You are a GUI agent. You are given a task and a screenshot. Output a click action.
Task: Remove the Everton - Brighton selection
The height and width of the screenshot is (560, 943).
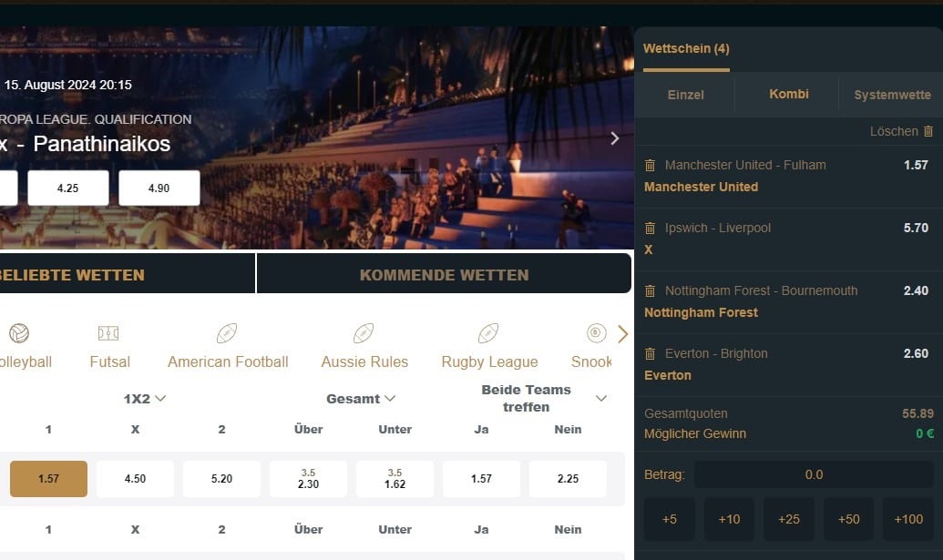coord(650,353)
